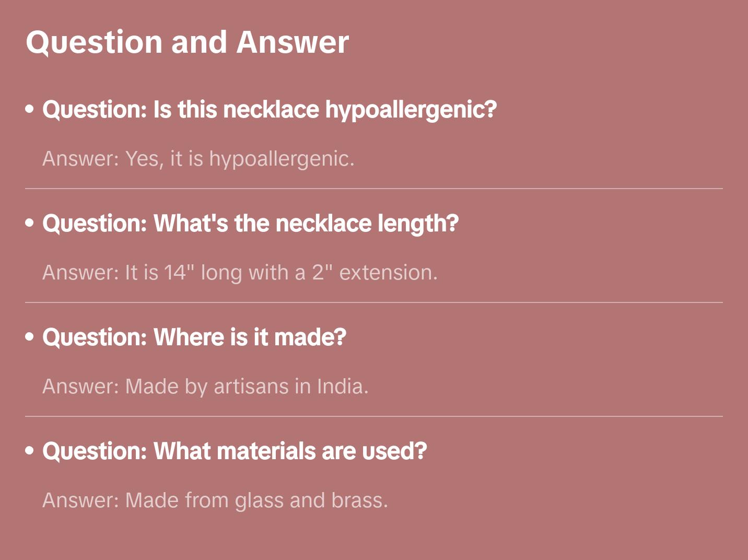This screenshot has height=560, width=748.
Task: Click the divider below the hypoallergenic answer
Action: click(x=374, y=189)
